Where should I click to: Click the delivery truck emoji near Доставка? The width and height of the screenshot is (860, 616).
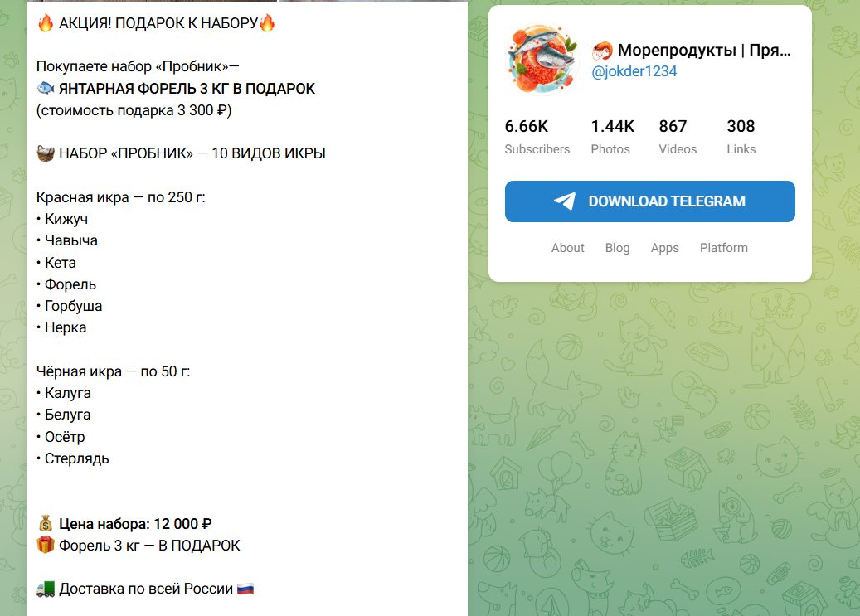tap(46, 589)
